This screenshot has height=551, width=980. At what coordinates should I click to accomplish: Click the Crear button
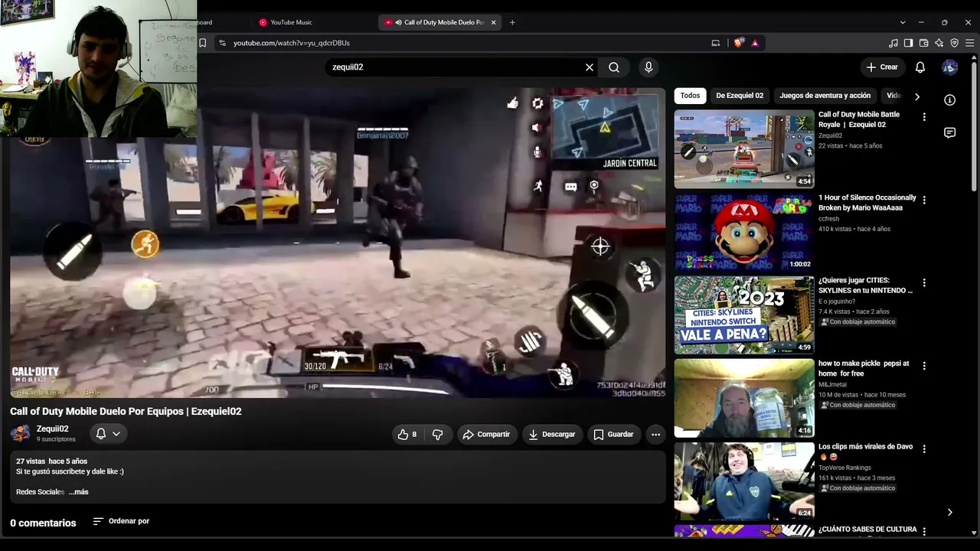[x=882, y=67]
